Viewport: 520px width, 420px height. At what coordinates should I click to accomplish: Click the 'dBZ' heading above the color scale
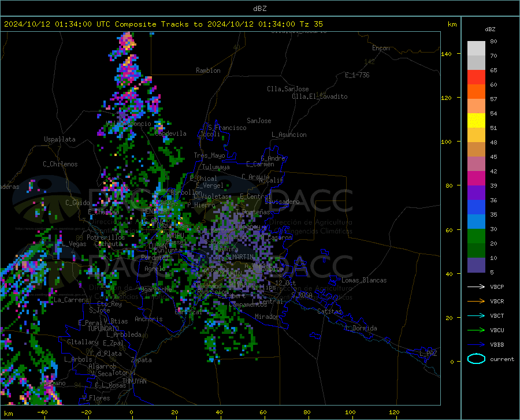(490, 29)
